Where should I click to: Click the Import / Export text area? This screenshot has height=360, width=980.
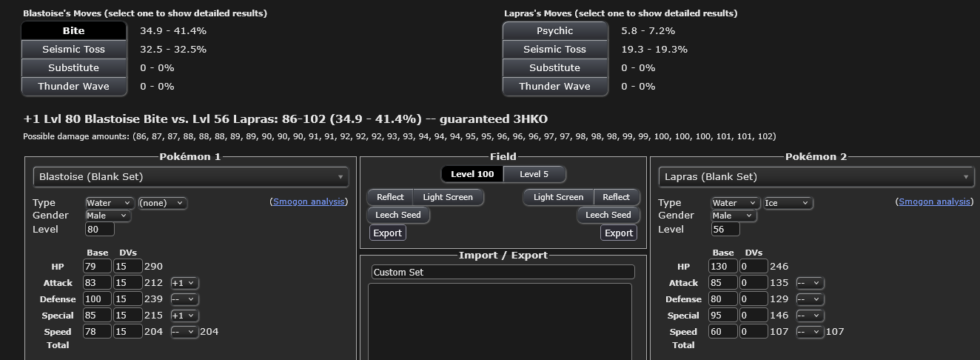pos(500,321)
